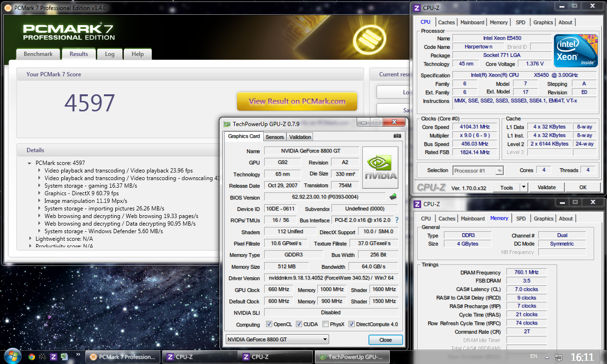
Task: Click the DRAM Frequency value 760.1 MHz
Action: [526, 273]
